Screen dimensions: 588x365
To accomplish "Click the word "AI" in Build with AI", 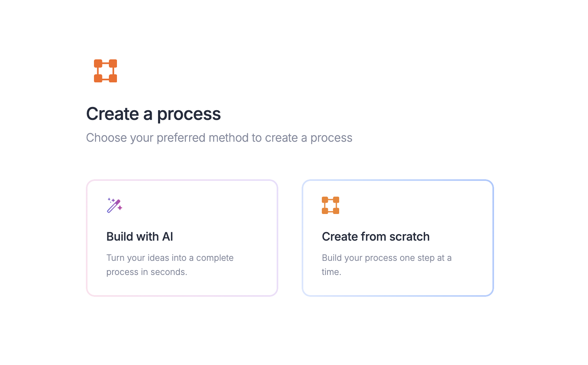I will [x=167, y=237].
